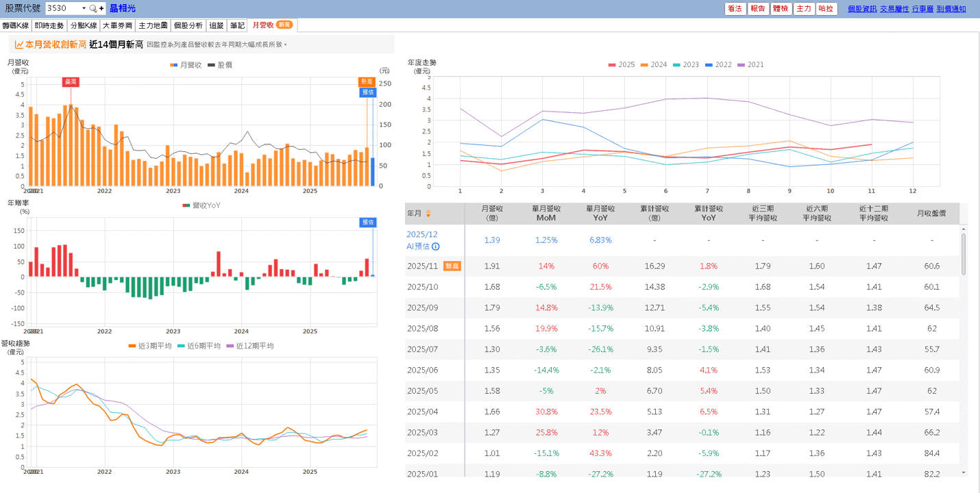Image resolution: width=980 pixels, height=493 pixels.
Task: Click the 年月 column header
Action: click(x=434, y=214)
